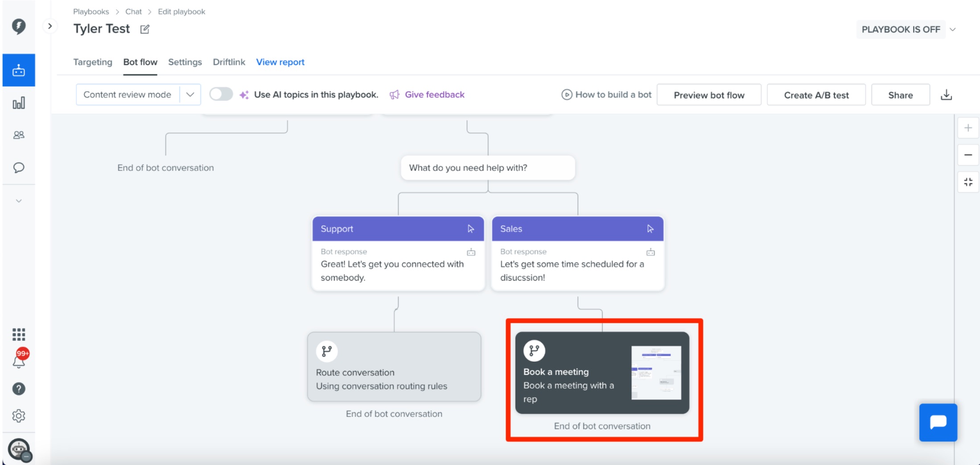The width and height of the screenshot is (980, 465).
Task: Open the Drift chat widget
Action: (938, 422)
